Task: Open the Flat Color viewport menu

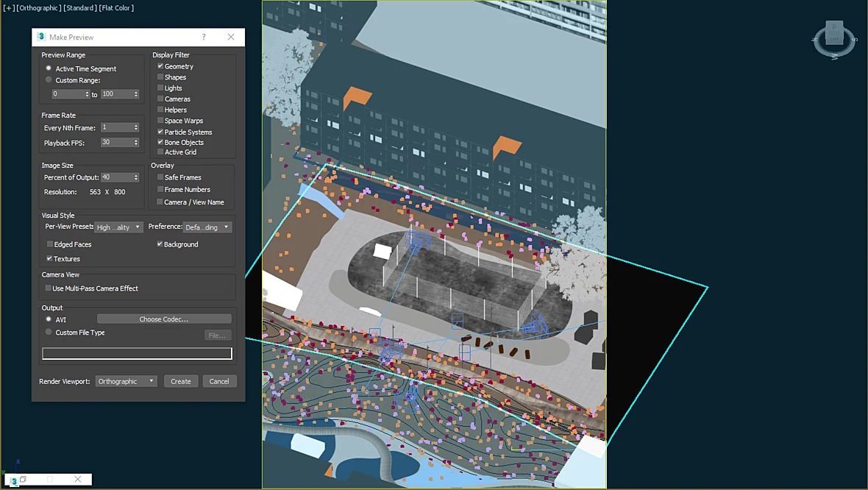Action: [116, 8]
